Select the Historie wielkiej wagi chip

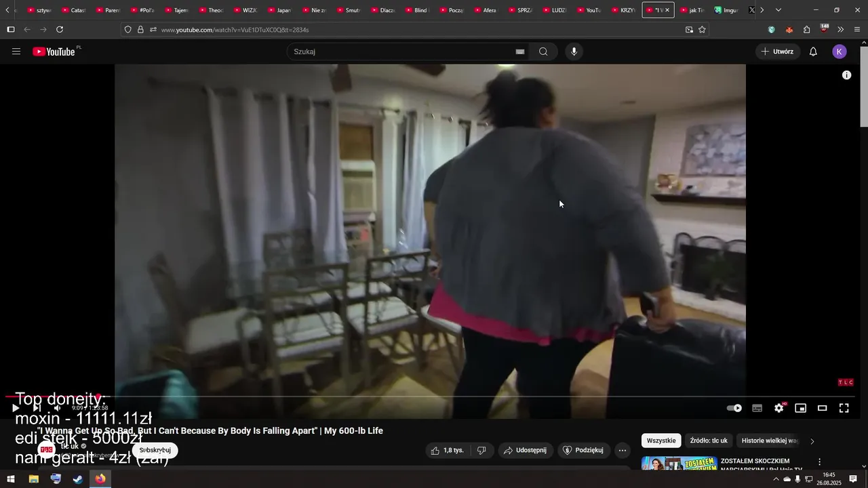tap(770, 441)
